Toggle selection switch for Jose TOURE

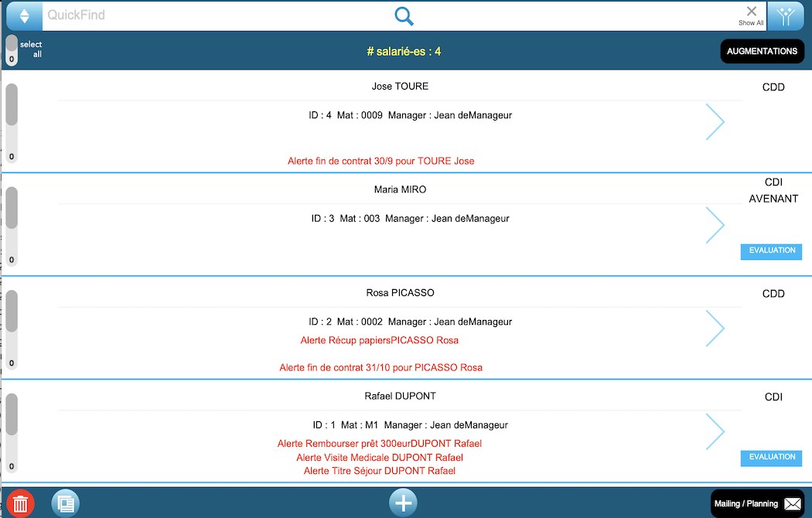pos(12,122)
